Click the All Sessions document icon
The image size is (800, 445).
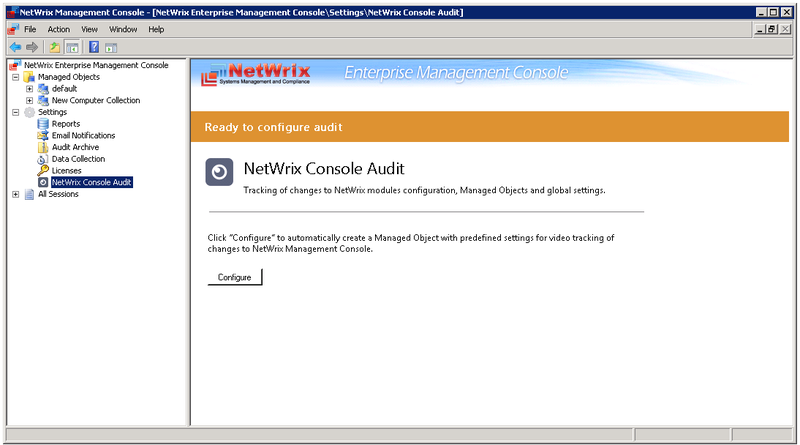point(29,194)
